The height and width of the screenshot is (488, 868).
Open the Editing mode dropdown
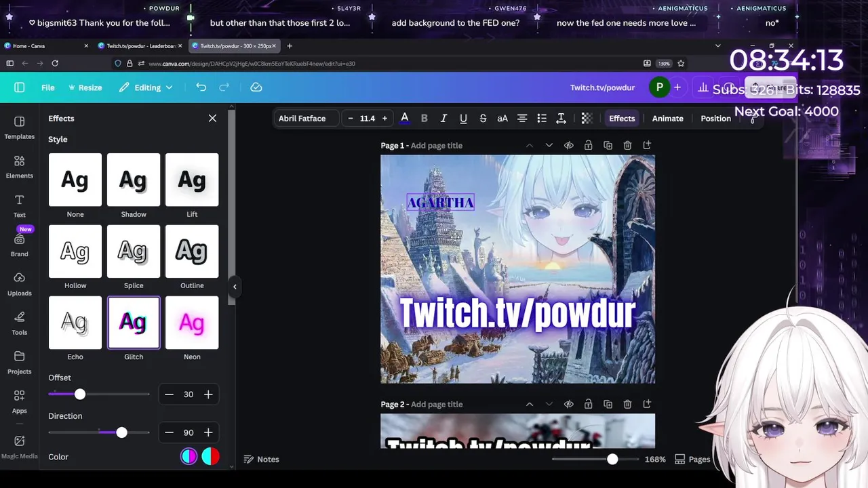[x=146, y=87]
